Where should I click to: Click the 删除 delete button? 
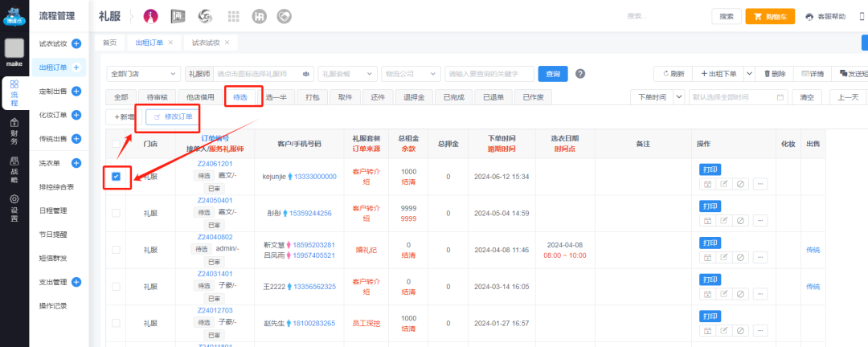pos(775,74)
